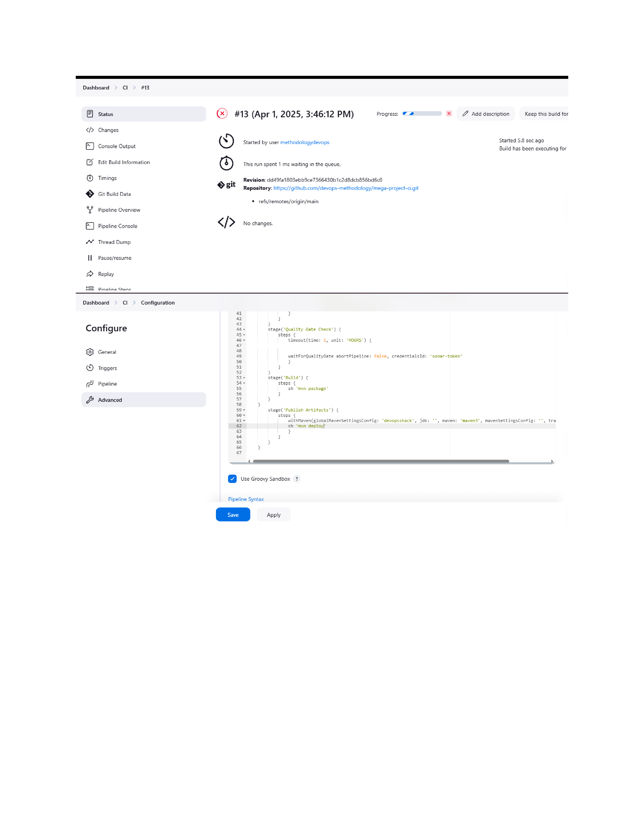Click the Pipeline flow icon in Configure
Image resolution: width=644 pixels, height=834 pixels.
pos(90,384)
